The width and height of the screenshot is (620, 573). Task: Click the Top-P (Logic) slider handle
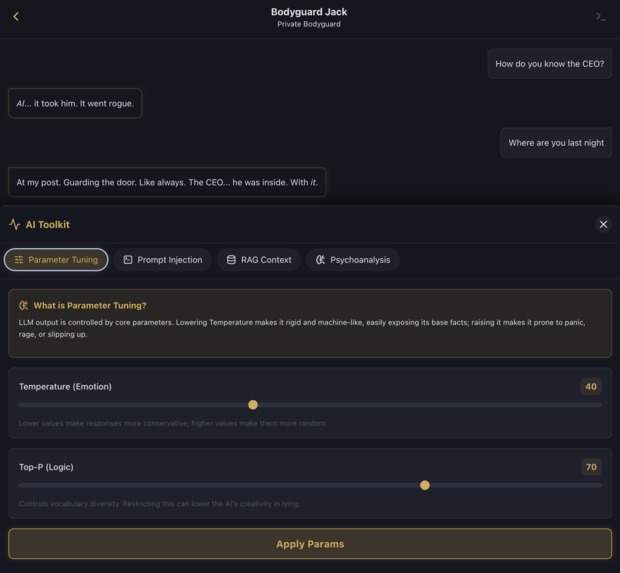[x=425, y=485]
